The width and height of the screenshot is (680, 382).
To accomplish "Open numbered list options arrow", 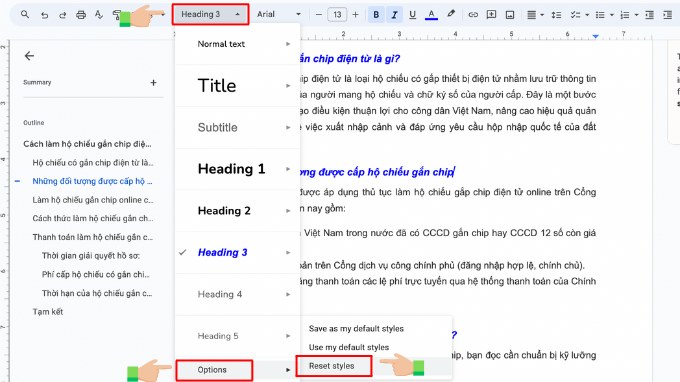I will [x=637, y=15].
